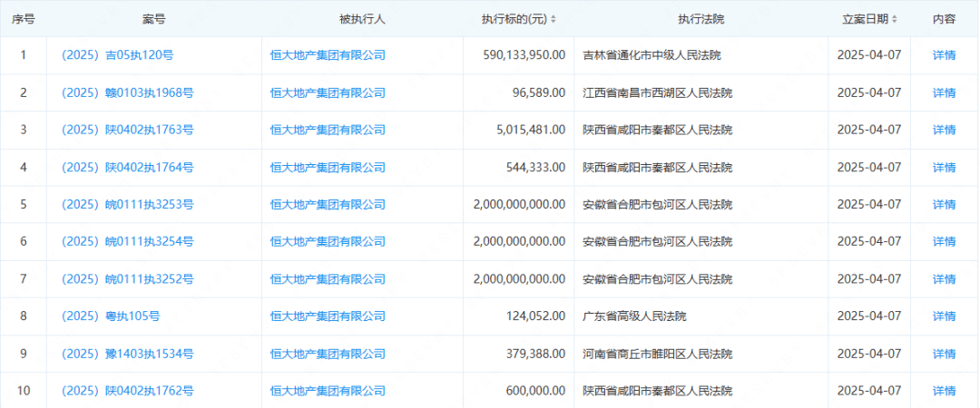980x408 pixels.
Task: Open 恒大地产集团有限公司 link in row 3
Action: 328,130
